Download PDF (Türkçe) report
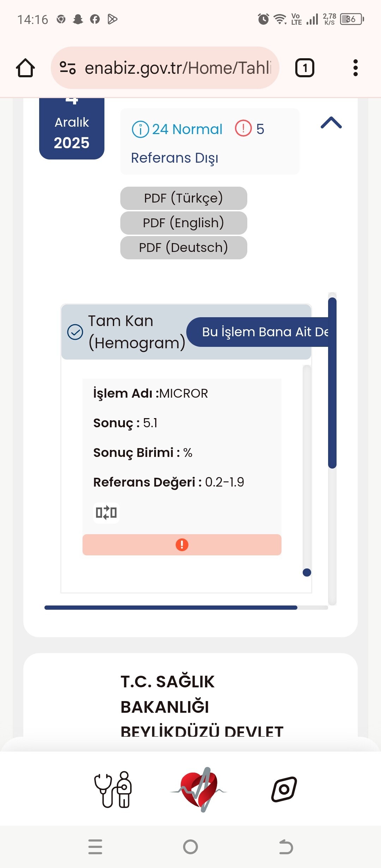 tap(183, 198)
